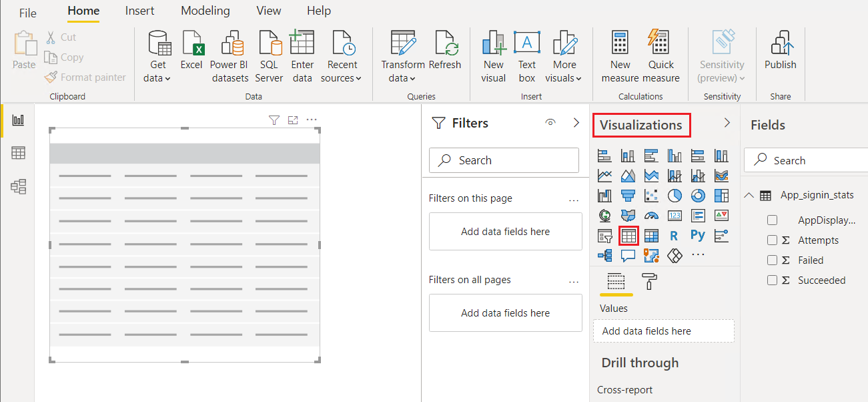The height and width of the screenshot is (402, 868).
Task: Open the Model view from sidebar
Action: [x=17, y=187]
